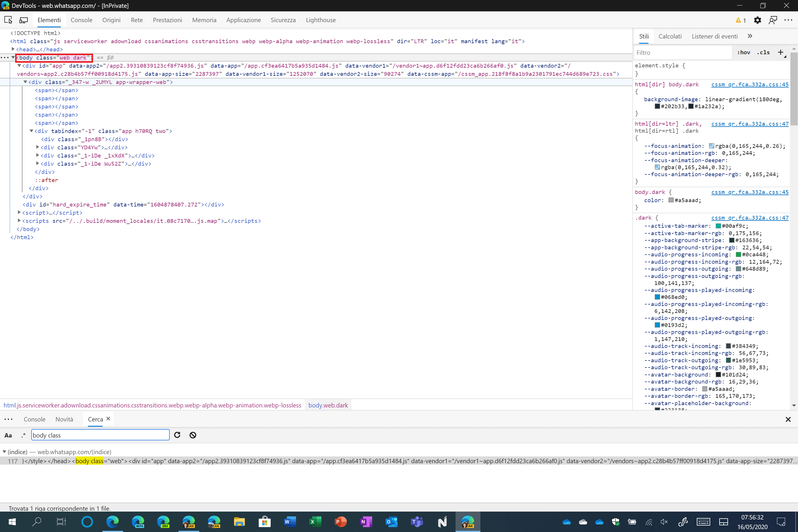Switch to the Console tab
The width and height of the screenshot is (798, 532).
81,20
